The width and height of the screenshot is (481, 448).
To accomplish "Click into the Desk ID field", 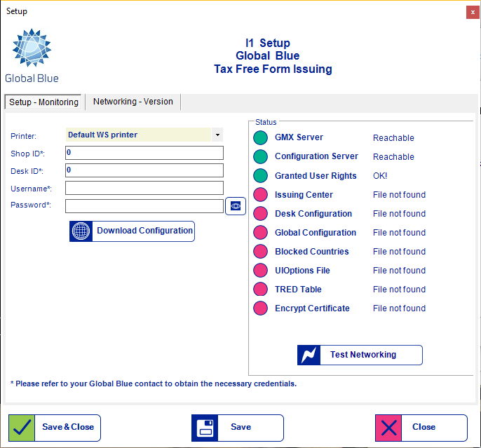I will pos(144,170).
